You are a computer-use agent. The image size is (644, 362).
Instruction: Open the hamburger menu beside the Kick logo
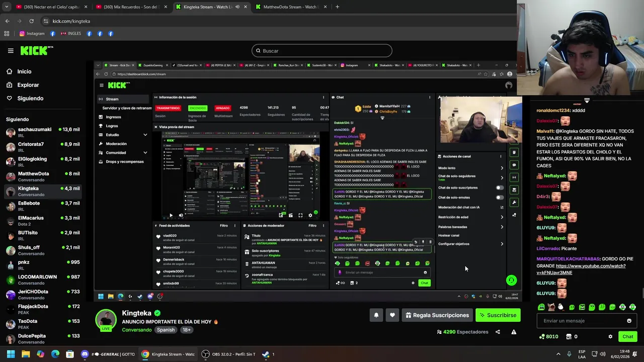11,50
